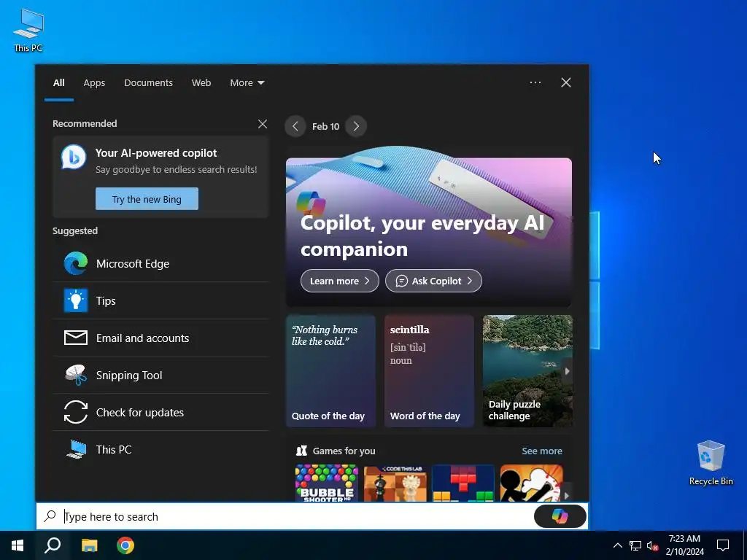This screenshot has height=560, width=747.
Task: Open the Microsoft Edge suggestion
Action: tap(160, 264)
